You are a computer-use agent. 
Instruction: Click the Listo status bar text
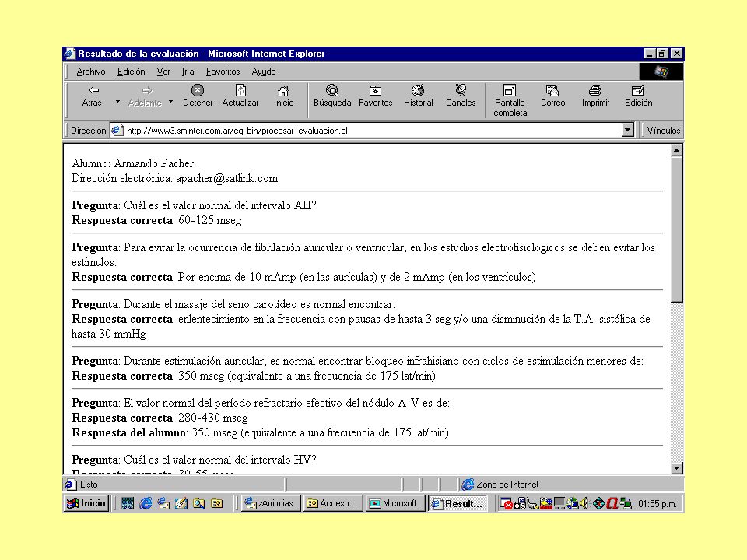(89, 485)
